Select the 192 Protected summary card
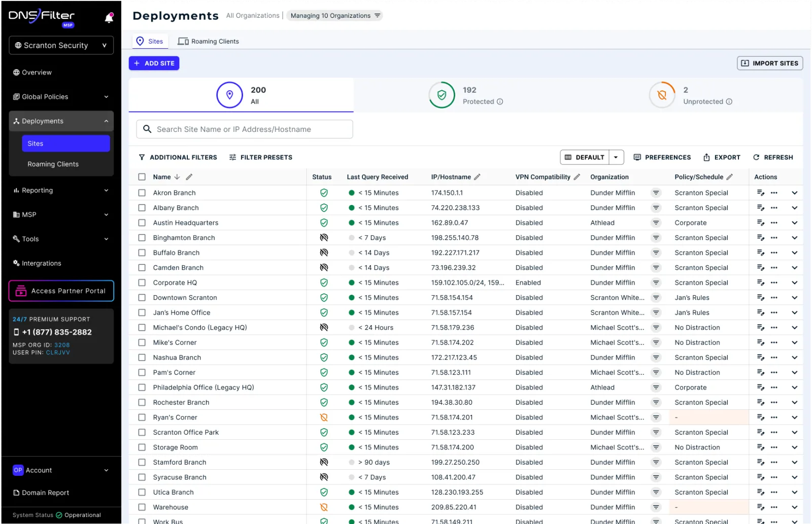This screenshot has height=524, width=812. pos(466,95)
